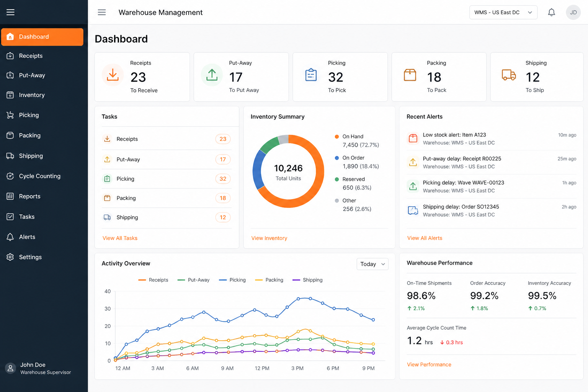Image resolution: width=588 pixels, height=392 pixels.
Task: Click the Put-Away card upload arrow icon
Action: pyautogui.click(x=212, y=75)
